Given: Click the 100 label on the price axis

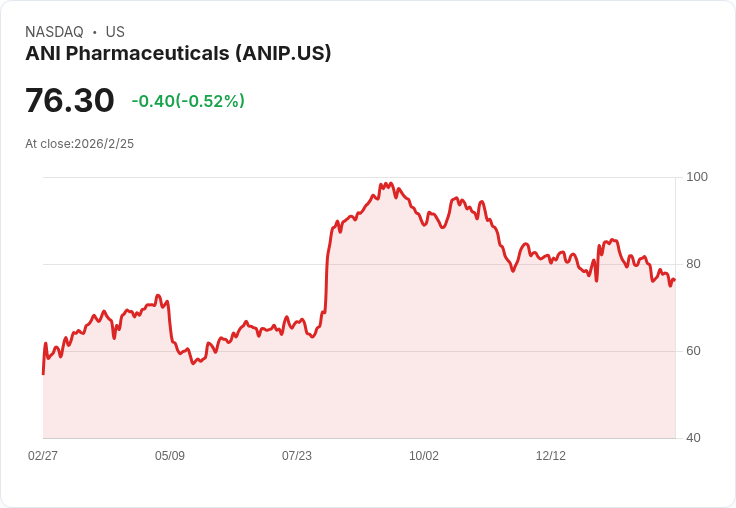Looking at the screenshot, I should point(697,177).
